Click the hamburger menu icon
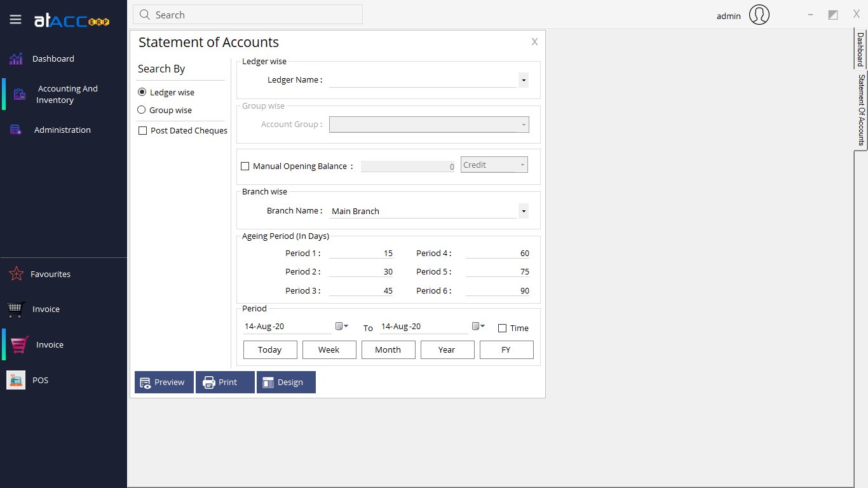This screenshot has width=868, height=488. tap(15, 18)
